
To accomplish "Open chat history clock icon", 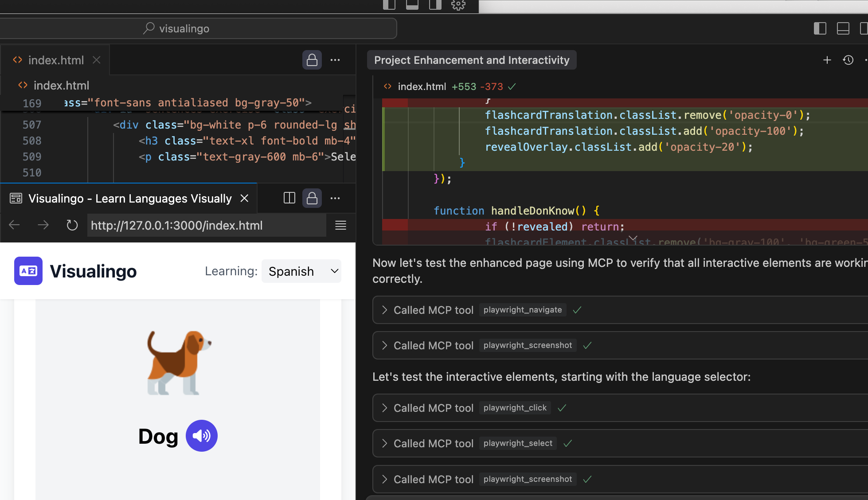I will (x=848, y=60).
